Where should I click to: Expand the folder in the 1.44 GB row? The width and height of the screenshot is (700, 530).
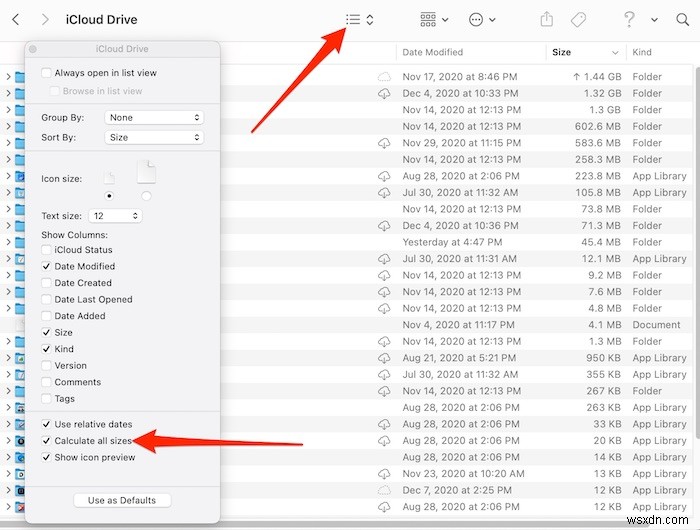(8, 77)
